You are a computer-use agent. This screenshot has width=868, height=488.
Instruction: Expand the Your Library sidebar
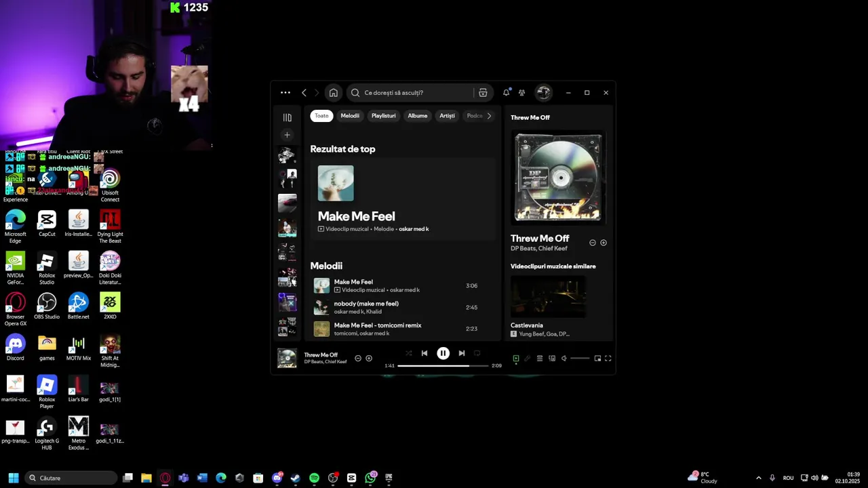tap(287, 117)
